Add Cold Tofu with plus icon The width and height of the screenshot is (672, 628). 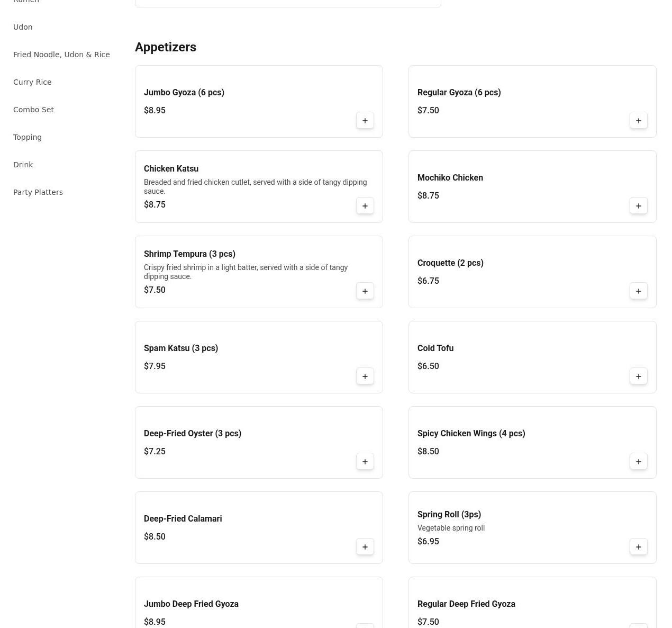(x=638, y=376)
